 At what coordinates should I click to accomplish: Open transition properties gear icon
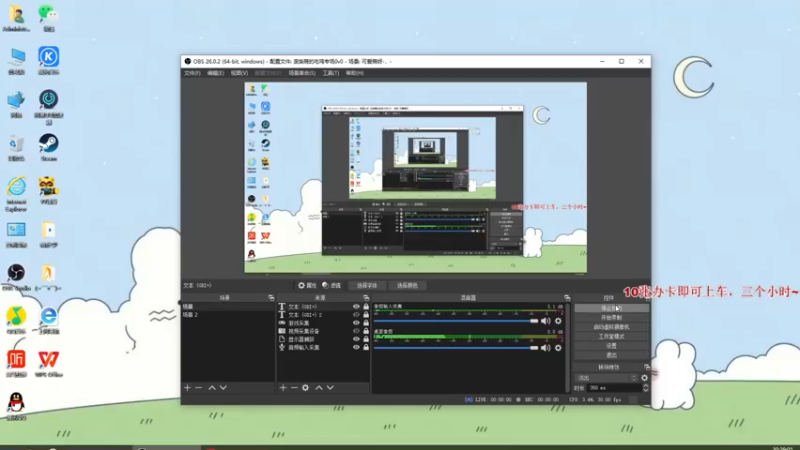(x=644, y=378)
